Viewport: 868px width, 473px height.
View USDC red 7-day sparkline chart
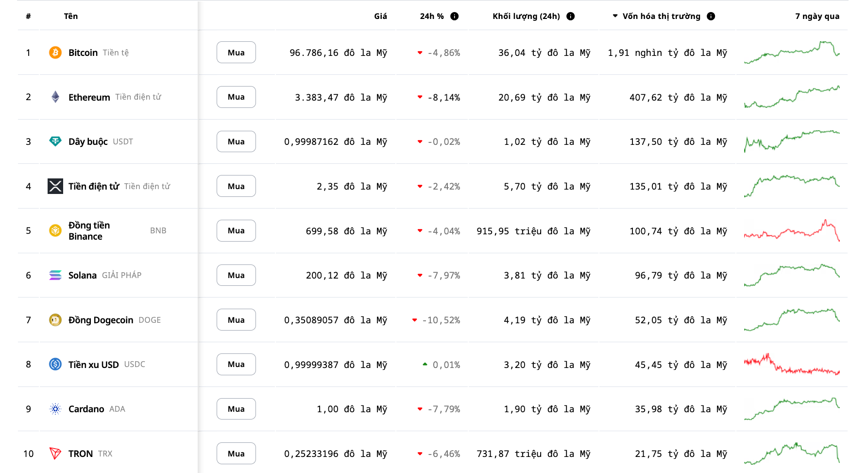pos(792,365)
